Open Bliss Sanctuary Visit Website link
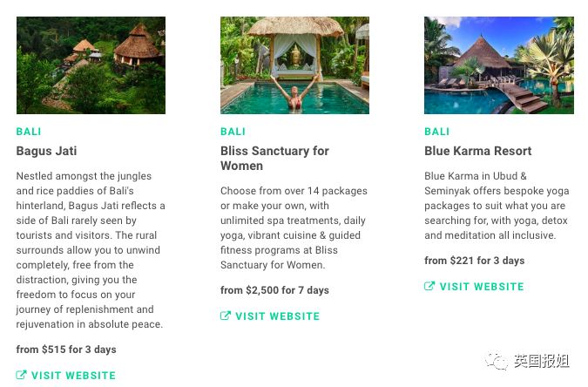 [270, 316]
